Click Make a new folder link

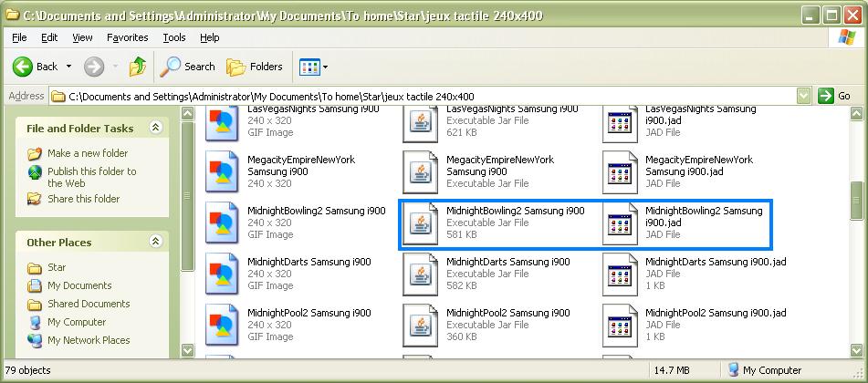coord(88,153)
